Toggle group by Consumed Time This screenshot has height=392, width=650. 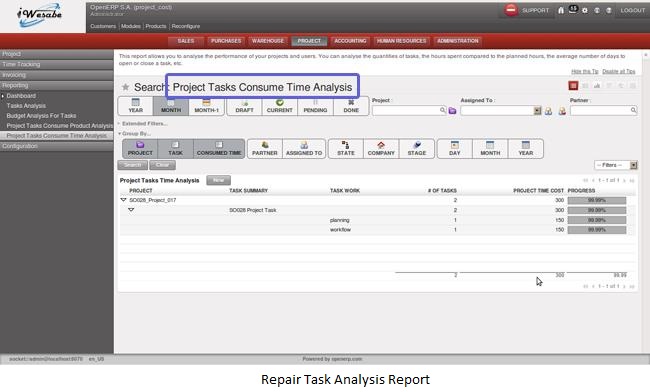[x=219, y=148]
